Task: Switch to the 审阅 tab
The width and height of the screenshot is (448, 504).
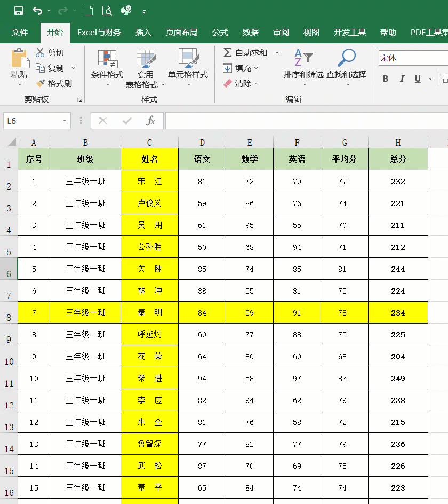Action: tap(281, 33)
